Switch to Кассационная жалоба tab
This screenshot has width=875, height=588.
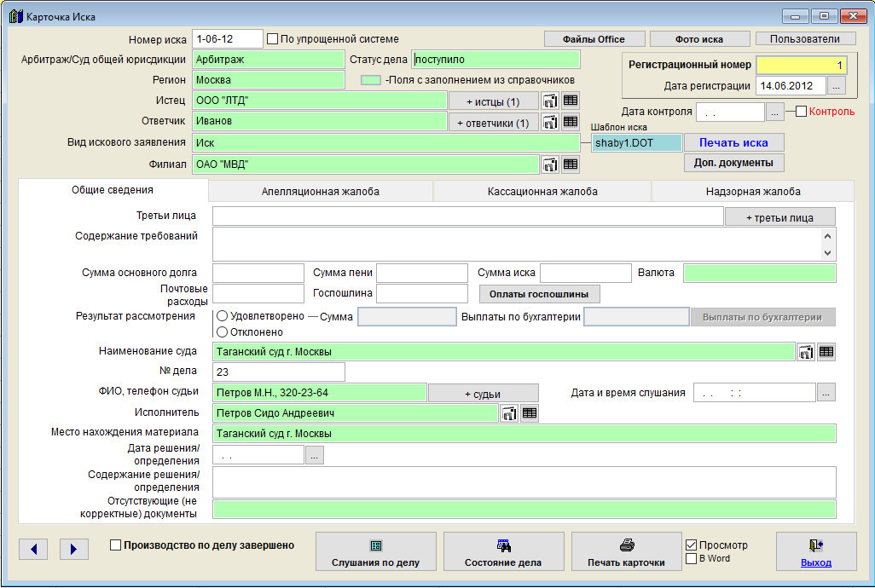click(542, 192)
